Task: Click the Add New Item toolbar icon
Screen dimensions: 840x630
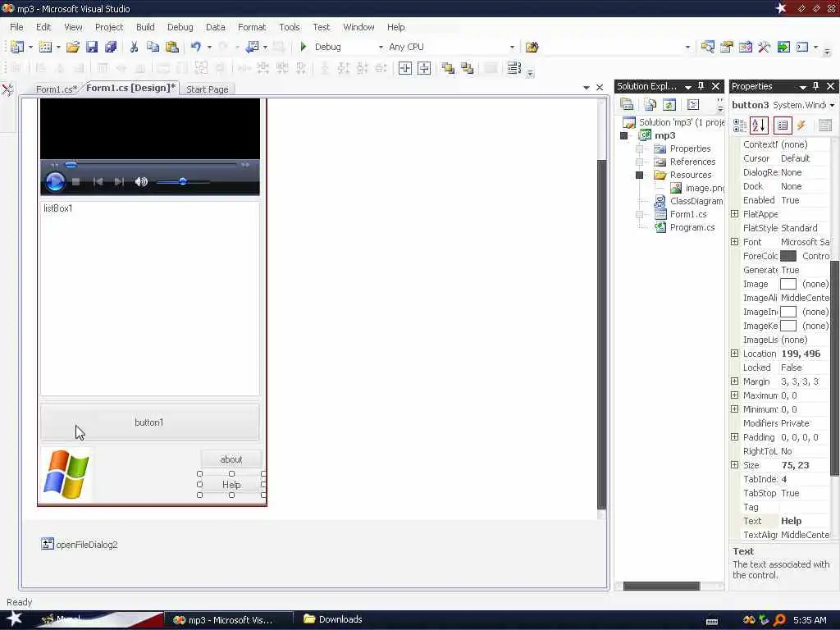Action: 46,47
